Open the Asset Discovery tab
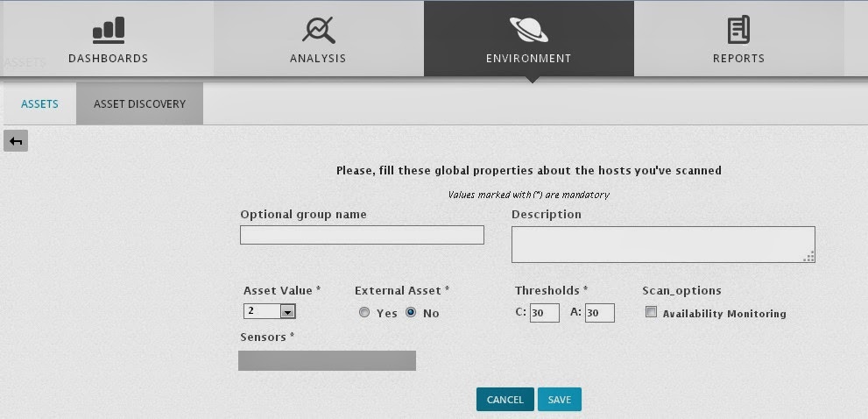Viewport: 868px width, 419px height. 139,103
